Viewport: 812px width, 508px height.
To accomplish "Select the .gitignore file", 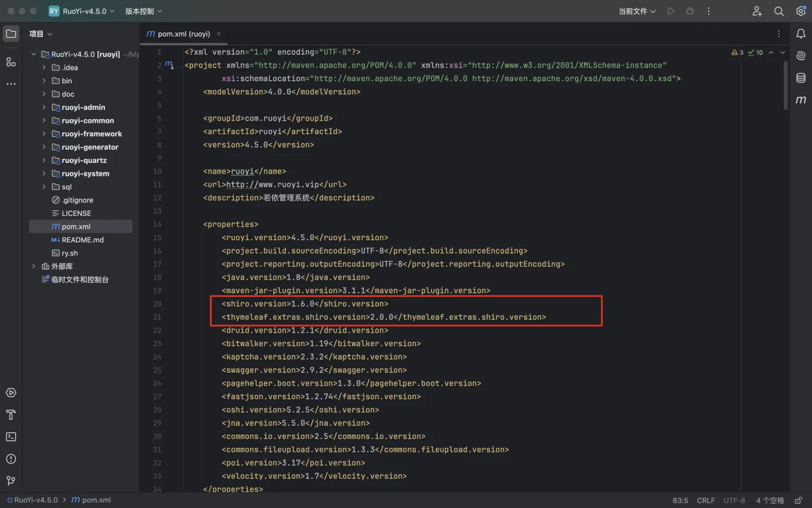I will click(77, 200).
